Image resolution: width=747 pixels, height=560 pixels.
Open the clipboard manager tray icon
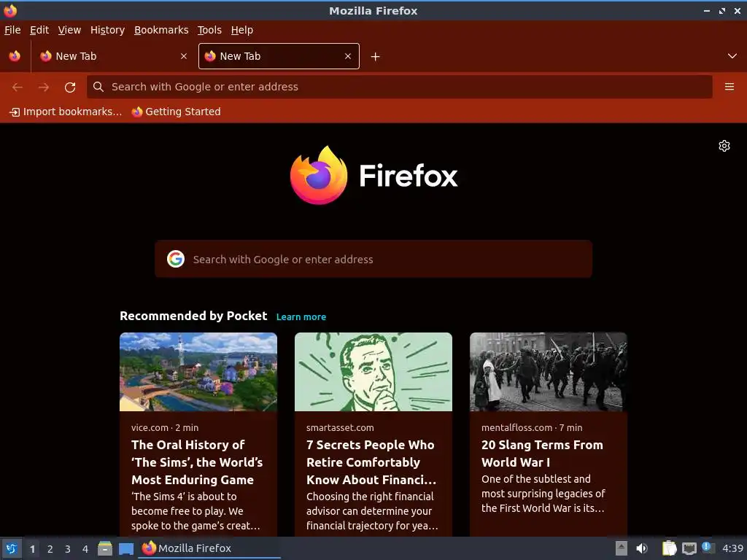click(669, 548)
